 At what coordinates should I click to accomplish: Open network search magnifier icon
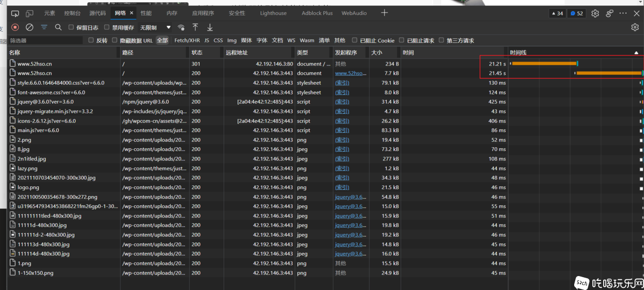(x=59, y=27)
